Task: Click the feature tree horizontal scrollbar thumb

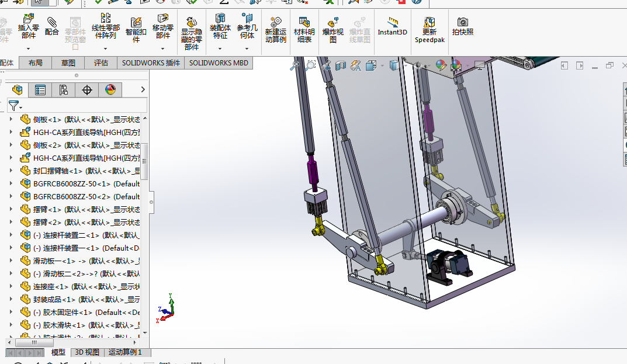Action: (x=34, y=342)
